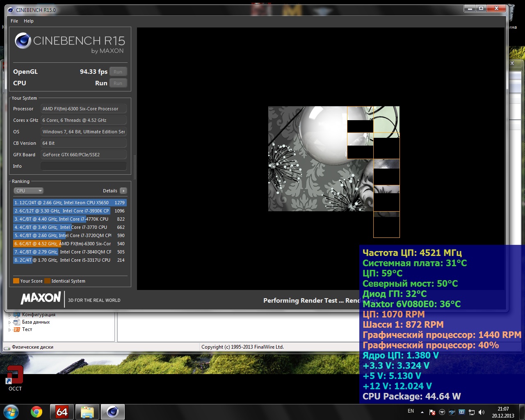The image size is (525, 420).
Task: Click the disk icon in AIDA64 status bar
Action: tap(7, 347)
